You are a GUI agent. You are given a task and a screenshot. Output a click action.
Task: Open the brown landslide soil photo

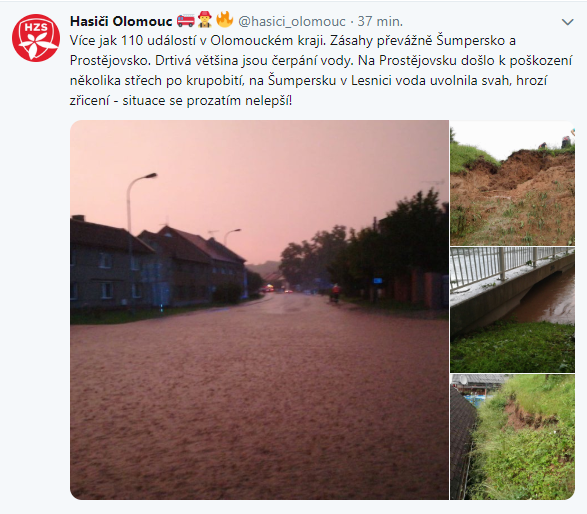[x=512, y=183]
